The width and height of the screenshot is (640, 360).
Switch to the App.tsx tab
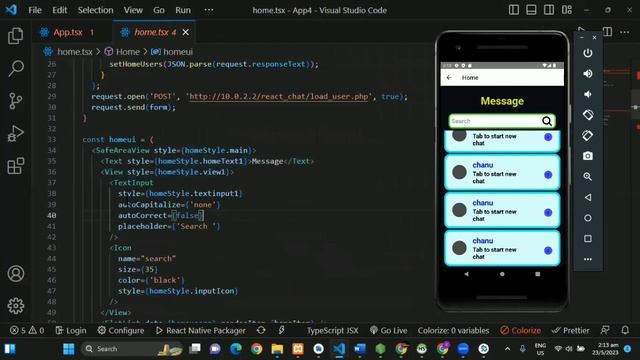pyautogui.click(x=67, y=32)
